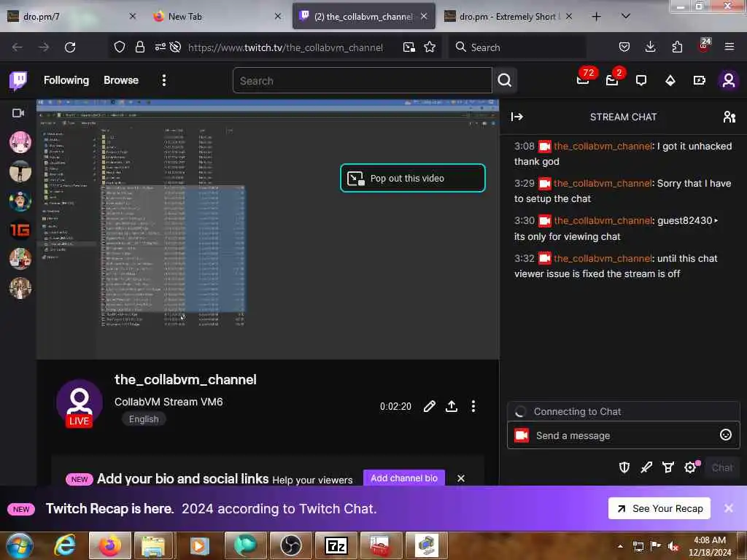Click the followed channels camera icon in sidebar

pyautogui.click(x=18, y=113)
